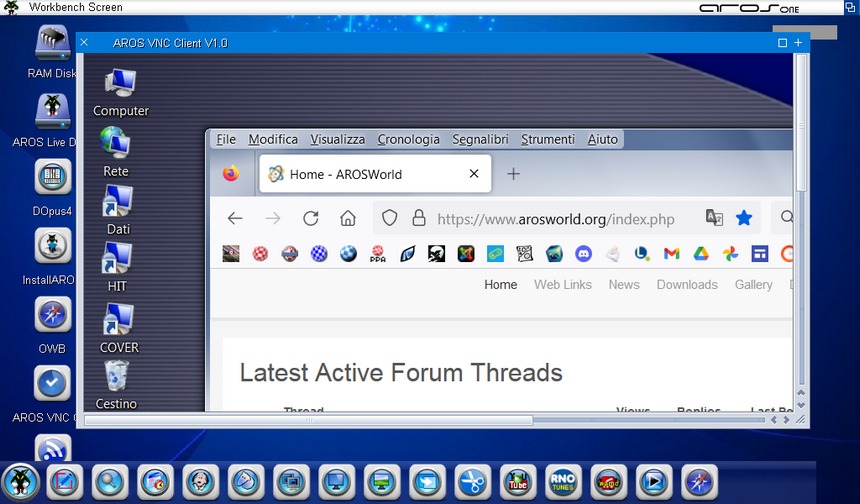Click the shield tracking protection icon
860x504 pixels.
(390, 218)
